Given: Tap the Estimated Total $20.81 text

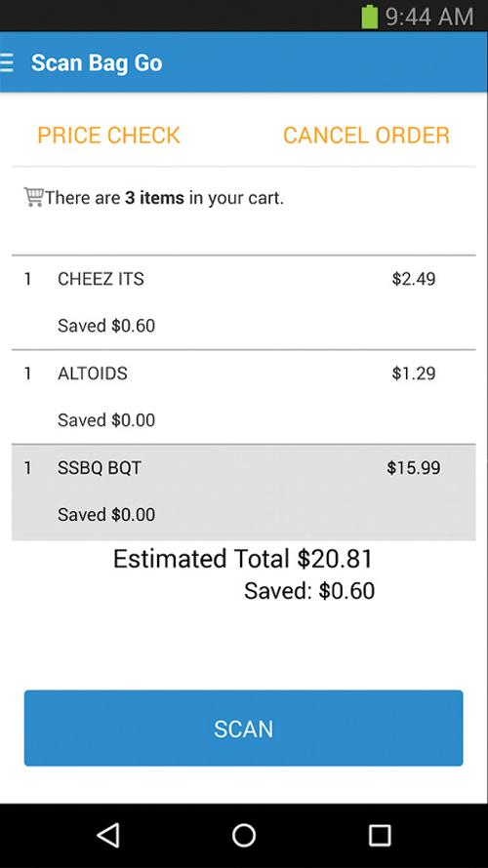Looking at the screenshot, I should [243, 559].
